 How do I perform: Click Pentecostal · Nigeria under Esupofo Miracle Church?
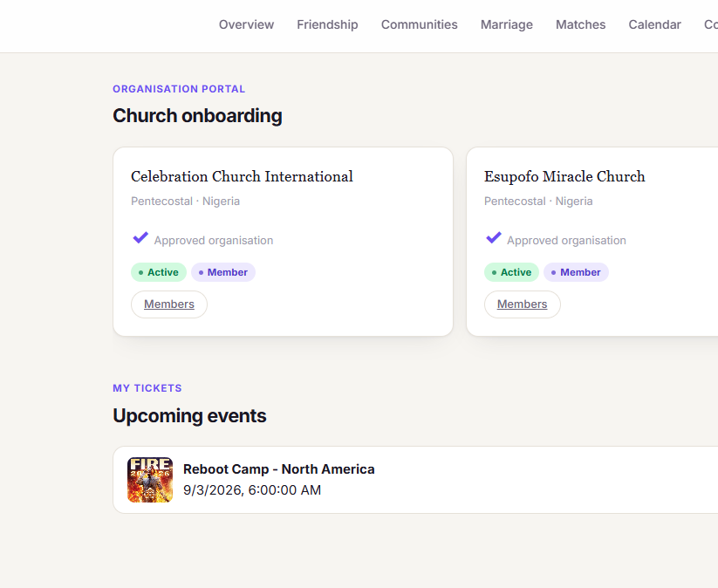pos(538,201)
